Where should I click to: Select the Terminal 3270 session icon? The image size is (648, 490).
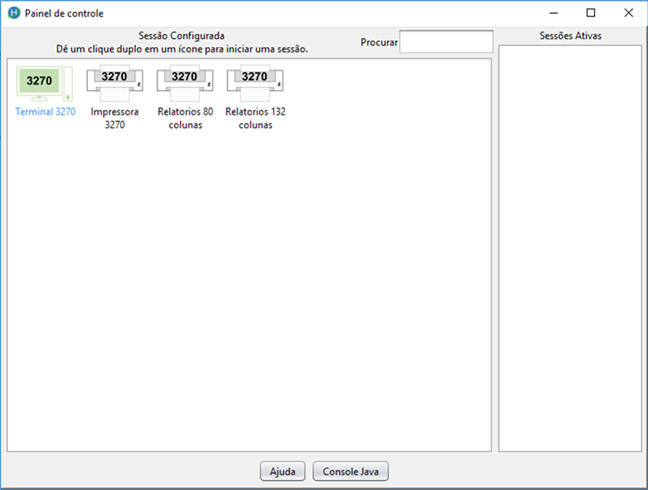[x=43, y=83]
